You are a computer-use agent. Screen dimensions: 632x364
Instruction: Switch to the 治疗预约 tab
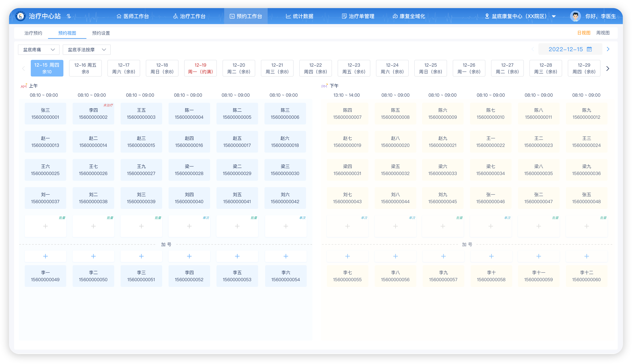pos(33,33)
